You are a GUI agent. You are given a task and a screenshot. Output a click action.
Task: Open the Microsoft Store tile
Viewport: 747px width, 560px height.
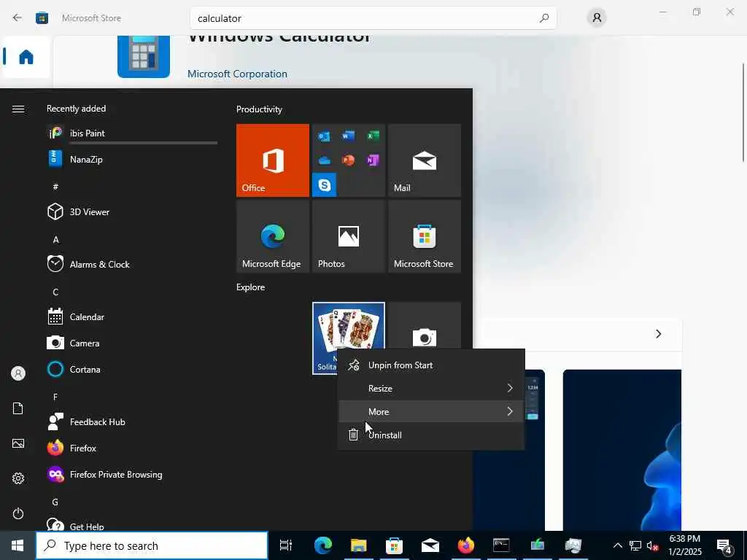tap(424, 236)
